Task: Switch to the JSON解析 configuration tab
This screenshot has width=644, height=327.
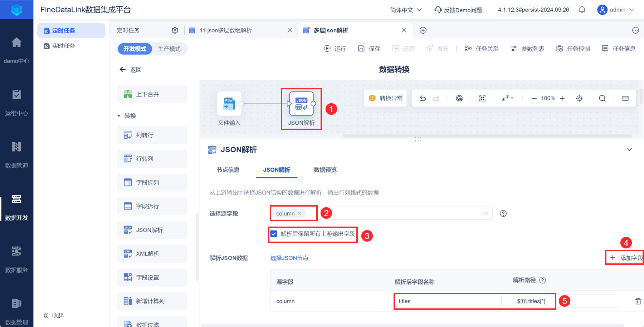Action: 277,170
